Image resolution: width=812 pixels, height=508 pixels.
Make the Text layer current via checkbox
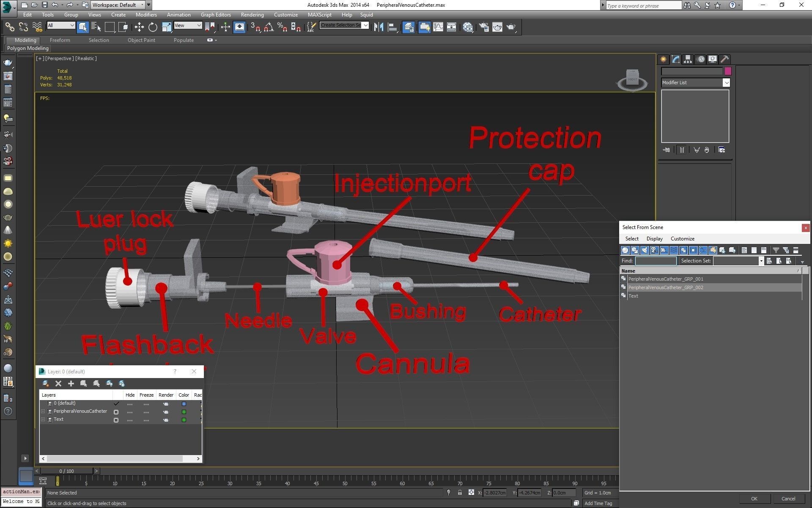[116, 420]
